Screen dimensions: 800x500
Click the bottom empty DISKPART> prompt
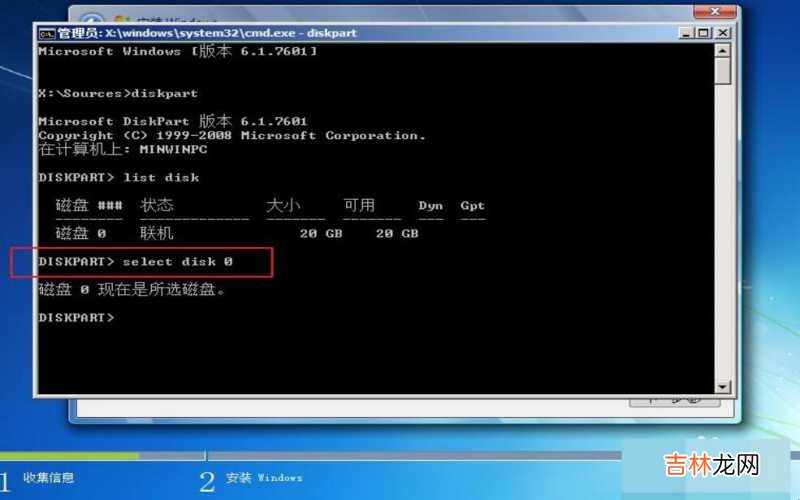[x=77, y=317]
